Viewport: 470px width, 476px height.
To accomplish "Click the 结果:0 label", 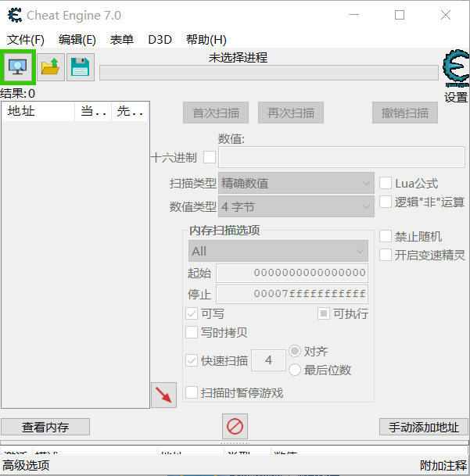I will coord(18,93).
